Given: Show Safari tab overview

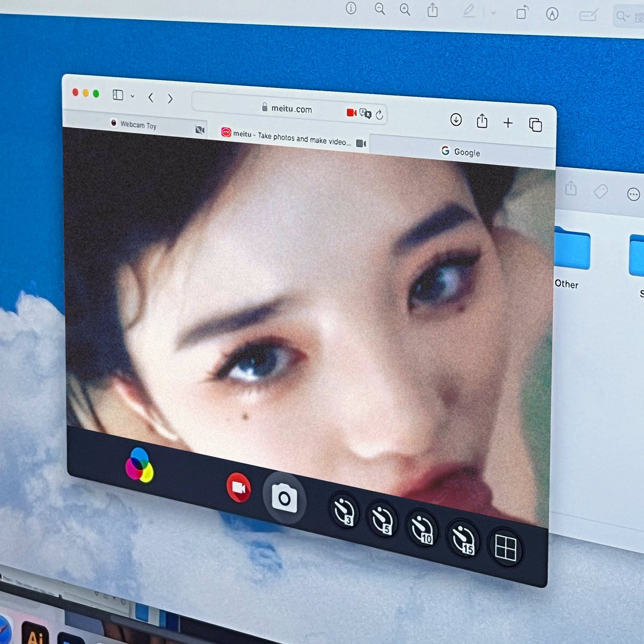Looking at the screenshot, I should 535,125.
